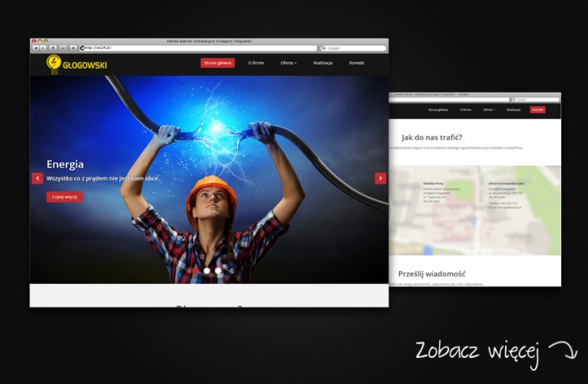
Task: Click red Kontakt button in the Kontakt window
Action: (x=538, y=110)
